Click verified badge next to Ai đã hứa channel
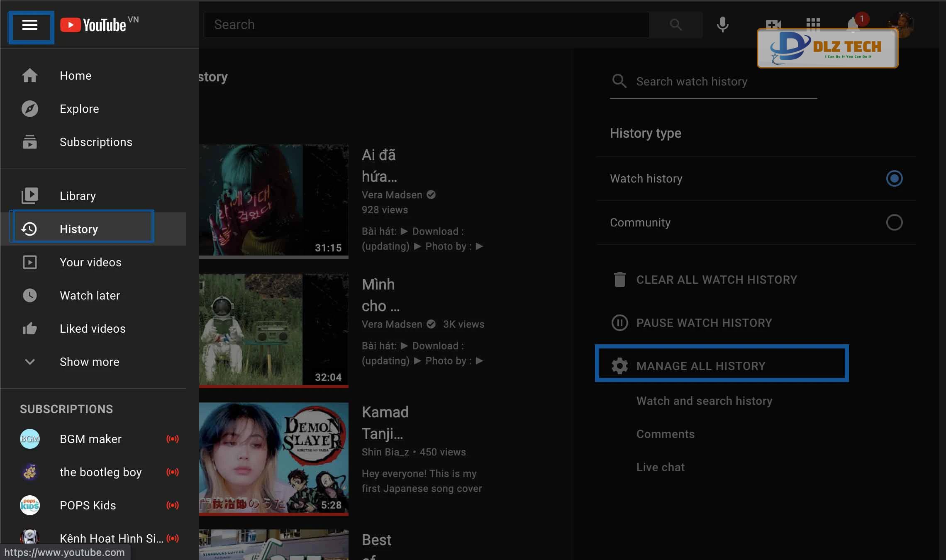Screen dimensions: 946x560 pyautogui.click(x=431, y=195)
